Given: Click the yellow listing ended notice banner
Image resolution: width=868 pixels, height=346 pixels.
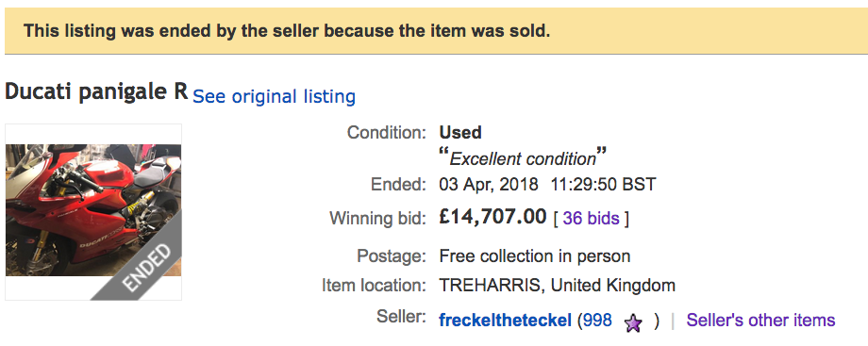Looking at the screenshot, I should click(x=436, y=30).
